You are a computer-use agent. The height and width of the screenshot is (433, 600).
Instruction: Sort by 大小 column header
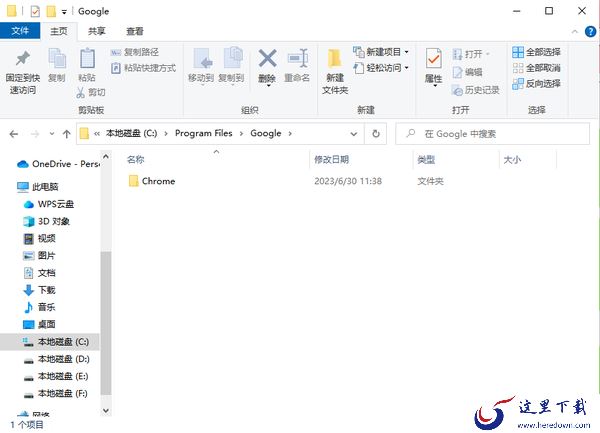tap(512, 160)
